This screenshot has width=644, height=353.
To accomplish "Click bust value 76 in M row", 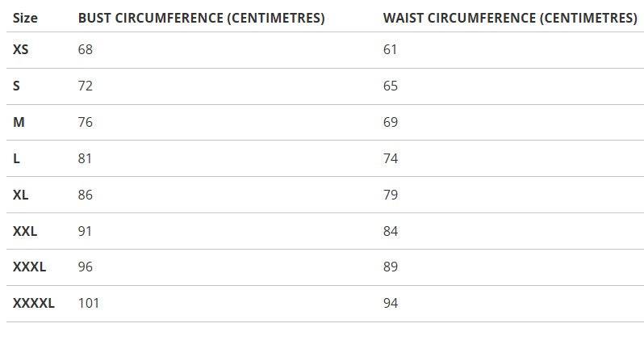I will (x=86, y=122).
